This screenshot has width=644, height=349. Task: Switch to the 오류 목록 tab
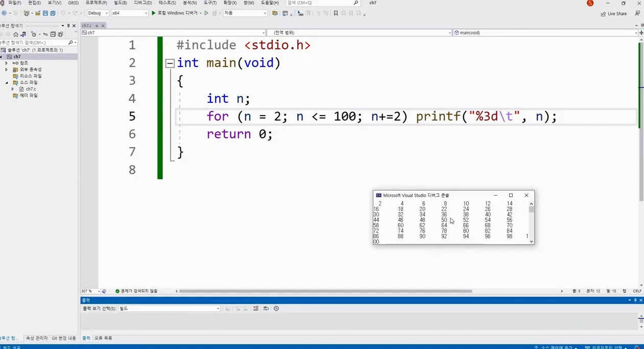[x=103, y=338]
